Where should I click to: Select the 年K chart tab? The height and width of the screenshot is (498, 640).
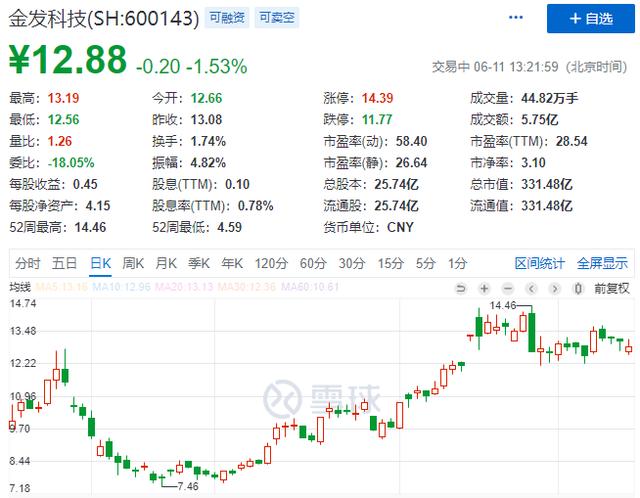232,263
